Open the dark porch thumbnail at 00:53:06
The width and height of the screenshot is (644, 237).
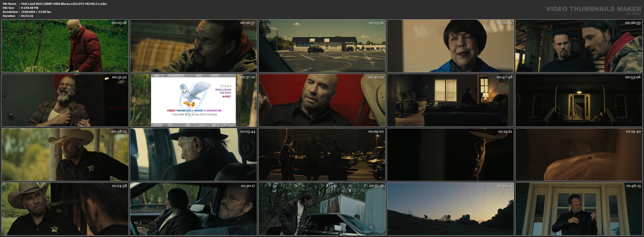click(579, 100)
